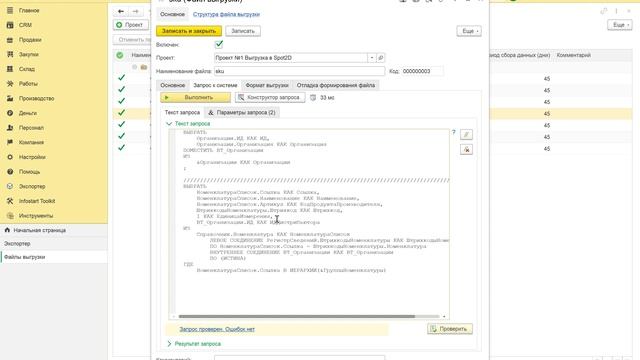Image resolution: width=640 pixels, height=360 pixels.
Task: Toggle the Включен checkbox
Action: coord(219,44)
